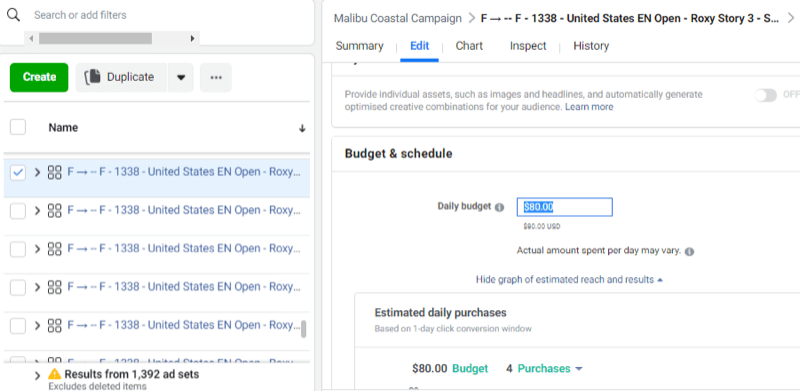Click the Budget & schedule heading

click(398, 154)
